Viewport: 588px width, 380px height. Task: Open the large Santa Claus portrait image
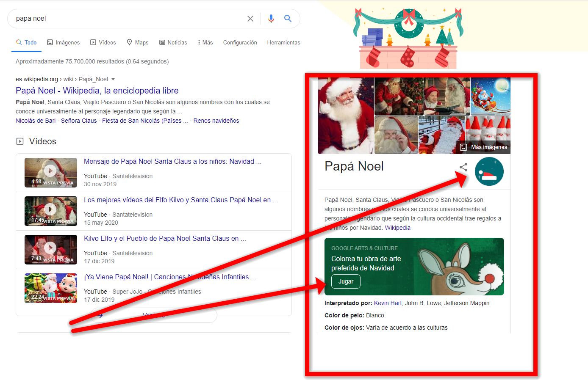(x=346, y=115)
